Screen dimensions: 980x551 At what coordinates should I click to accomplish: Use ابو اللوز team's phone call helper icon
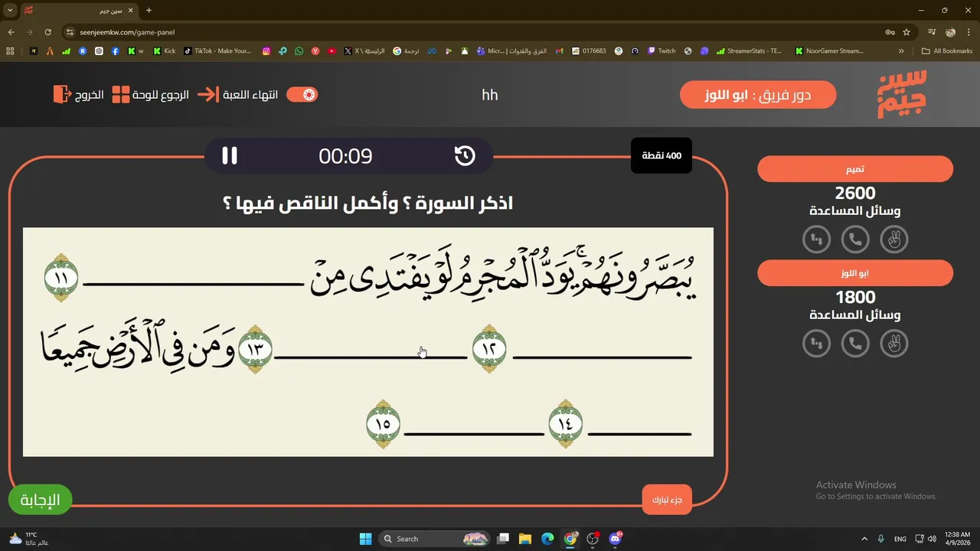pyautogui.click(x=855, y=344)
